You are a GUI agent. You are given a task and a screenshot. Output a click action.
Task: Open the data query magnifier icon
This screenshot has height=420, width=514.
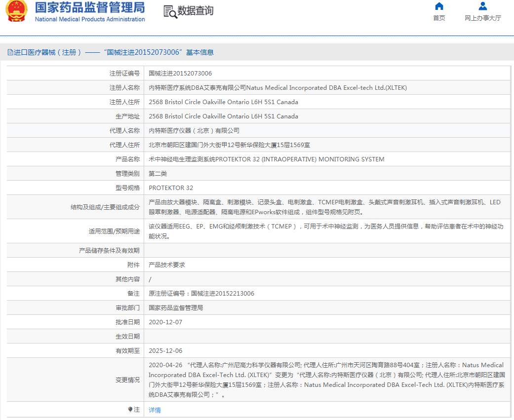(170, 12)
